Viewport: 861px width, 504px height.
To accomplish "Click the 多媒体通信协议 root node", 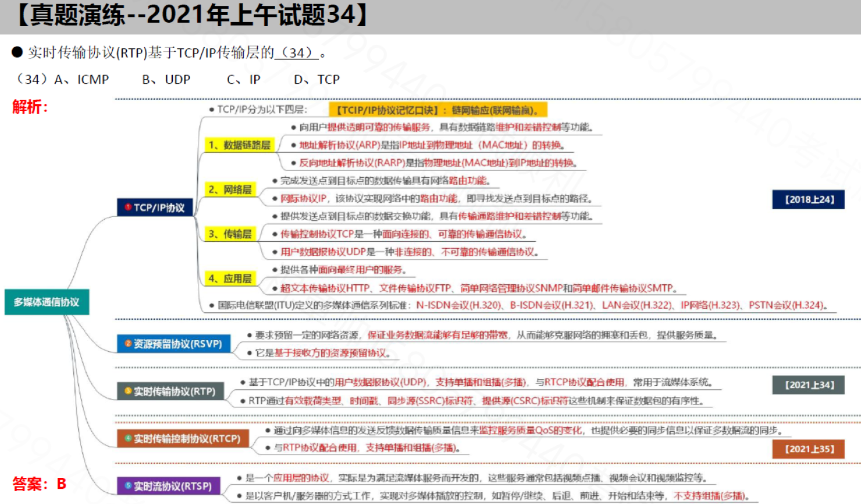I will pyautogui.click(x=47, y=302).
